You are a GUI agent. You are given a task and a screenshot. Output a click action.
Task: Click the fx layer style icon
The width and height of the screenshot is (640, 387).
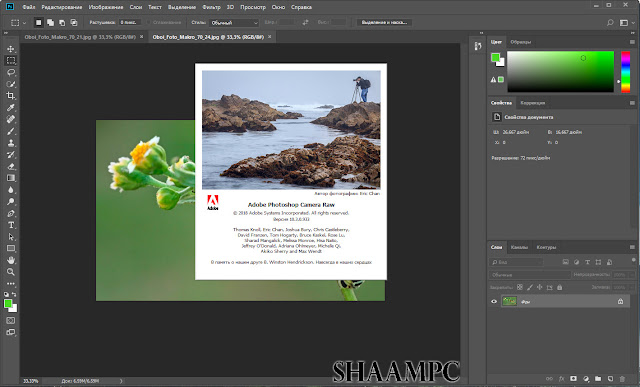(561, 379)
